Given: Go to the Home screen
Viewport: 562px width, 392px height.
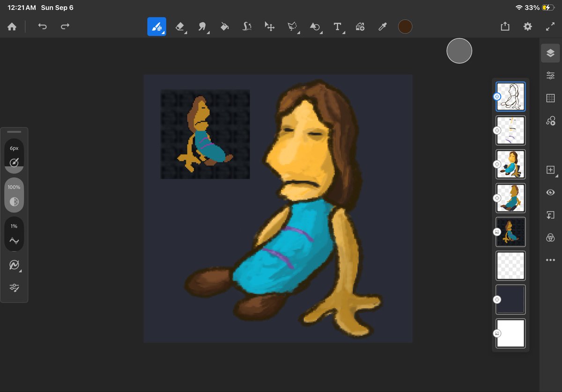Looking at the screenshot, I should pos(12,27).
